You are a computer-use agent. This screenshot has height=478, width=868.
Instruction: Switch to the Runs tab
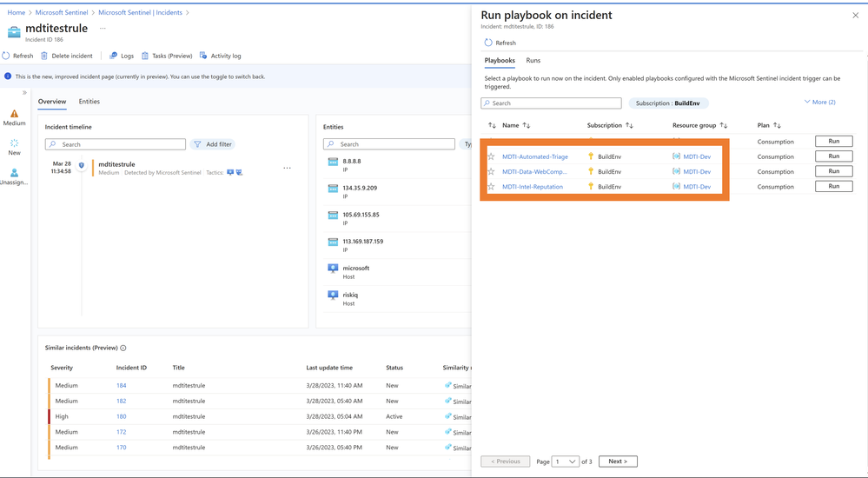[533, 61]
